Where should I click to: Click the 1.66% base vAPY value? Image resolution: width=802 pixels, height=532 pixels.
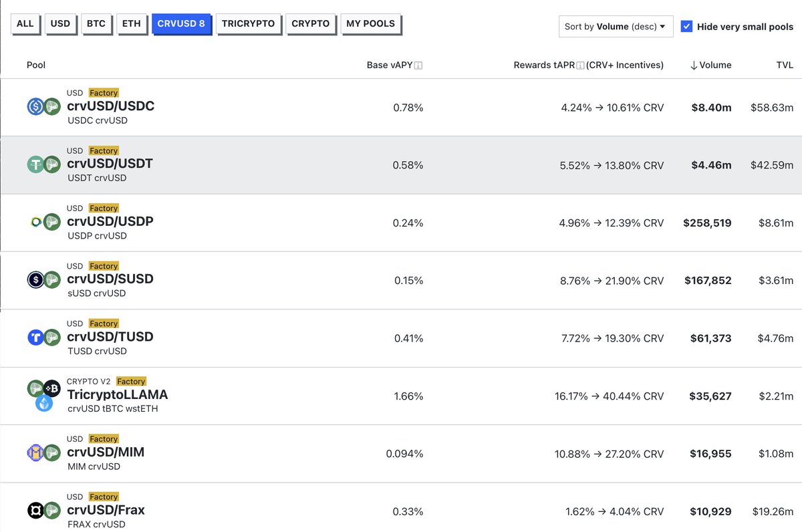tap(408, 396)
